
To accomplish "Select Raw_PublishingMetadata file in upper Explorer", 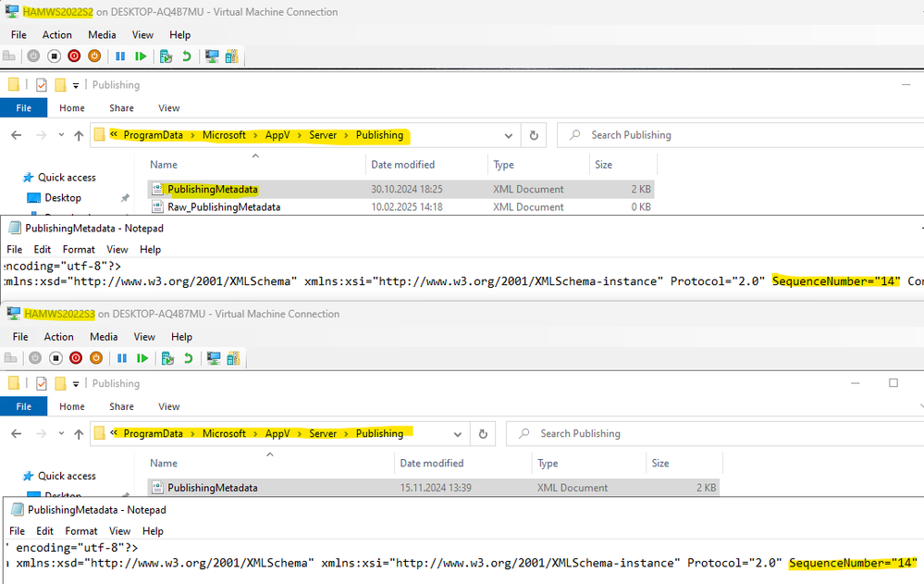I will [x=224, y=207].
